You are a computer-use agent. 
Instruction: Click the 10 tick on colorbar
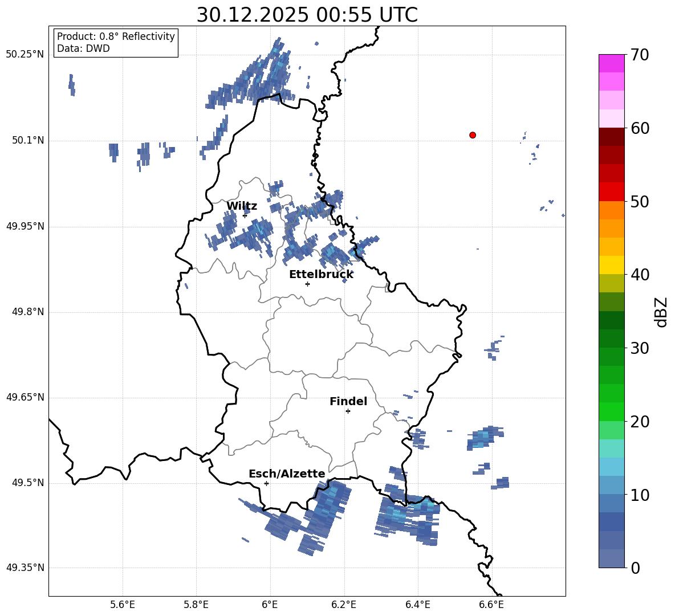pos(639,495)
